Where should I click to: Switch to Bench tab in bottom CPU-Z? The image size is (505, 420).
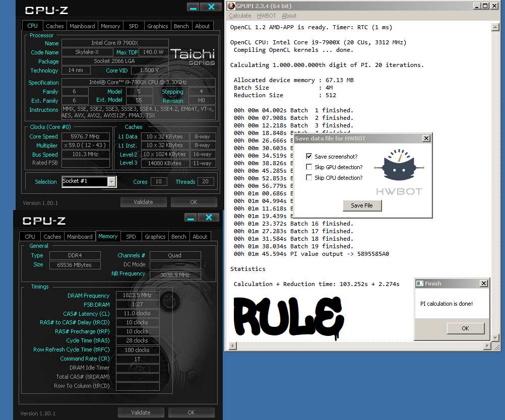[x=179, y=237]
